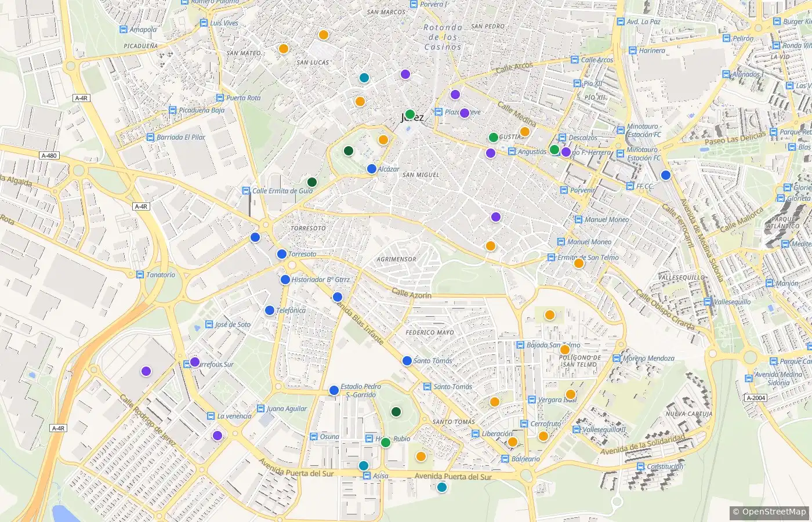
Task: Click the Avenida de la Solidaridad label
Action: click(x=643, y=444)
